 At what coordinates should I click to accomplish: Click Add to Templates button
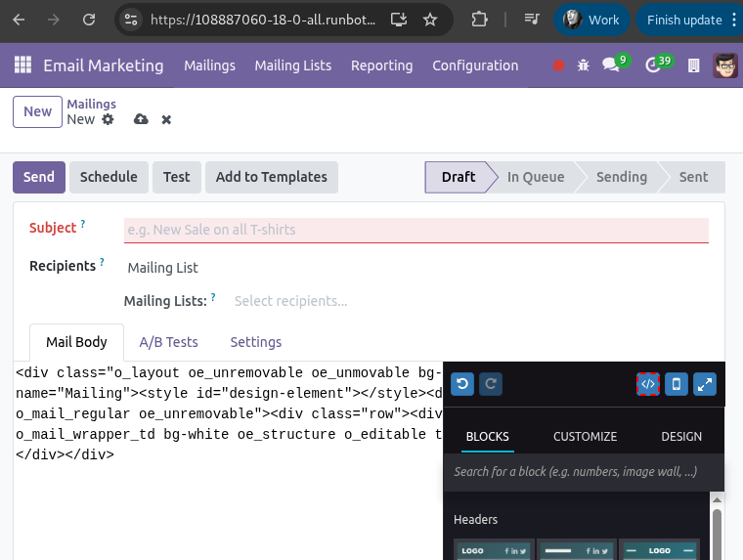pos(272,177)
